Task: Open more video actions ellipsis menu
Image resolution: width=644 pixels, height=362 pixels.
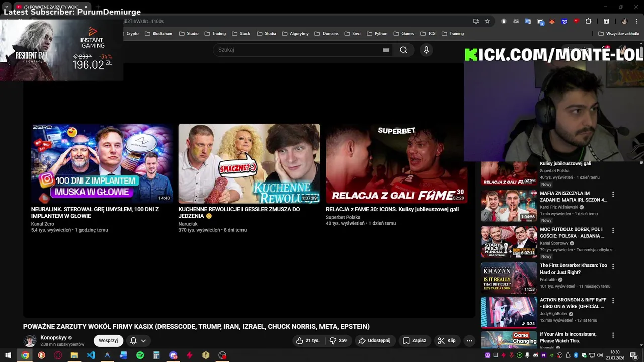Action: [469, 340]
